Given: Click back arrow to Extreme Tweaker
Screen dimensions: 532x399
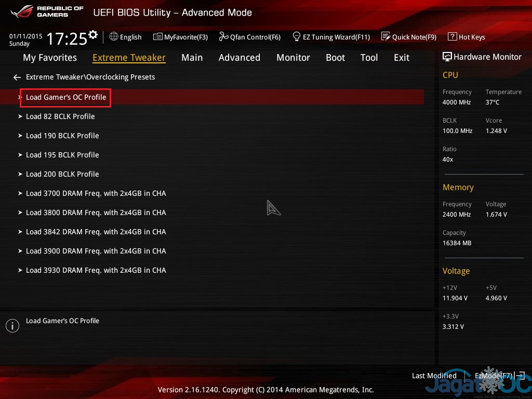Looking at the screenshot, I should pyautogui.click(x=17, y=77).
